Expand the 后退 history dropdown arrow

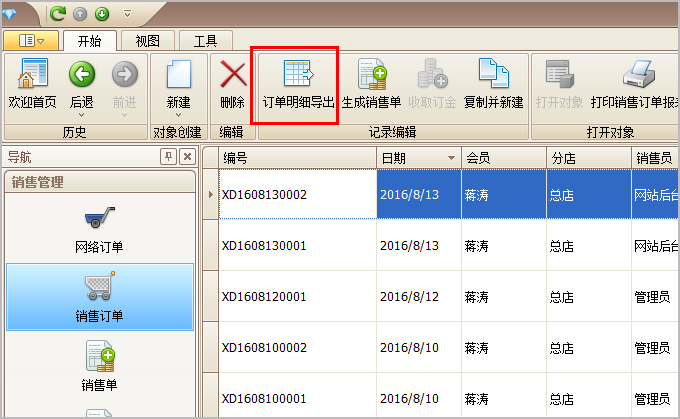click(x=82, y=115)
